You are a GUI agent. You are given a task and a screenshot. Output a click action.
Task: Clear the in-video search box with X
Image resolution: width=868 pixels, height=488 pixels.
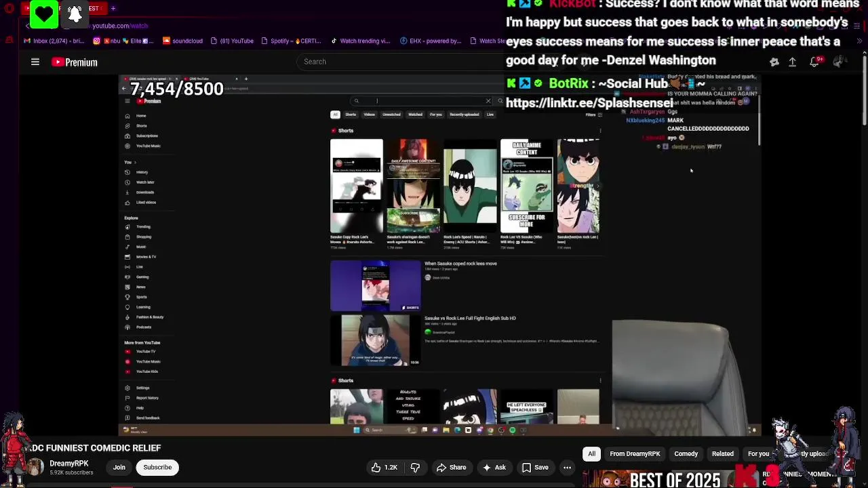(488, 101)
